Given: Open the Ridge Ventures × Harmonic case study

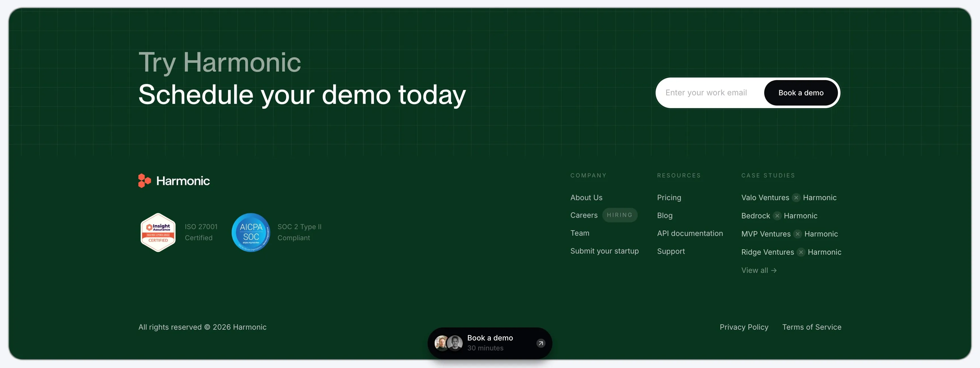Looking at the screenshot, I should [791, 252].
